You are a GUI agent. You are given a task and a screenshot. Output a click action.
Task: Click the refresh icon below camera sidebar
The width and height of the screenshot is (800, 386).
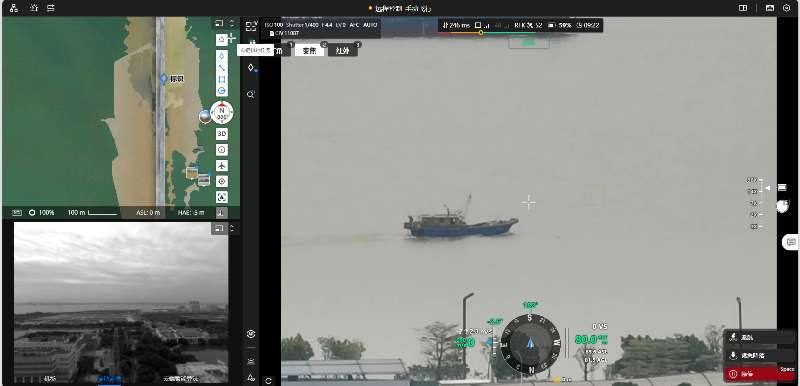(268, 380)
